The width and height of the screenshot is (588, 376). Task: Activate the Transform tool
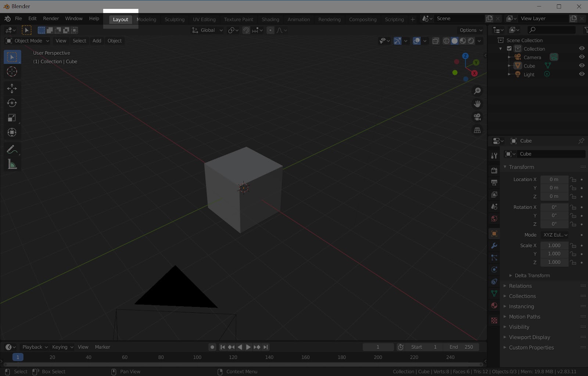[12, 132]
